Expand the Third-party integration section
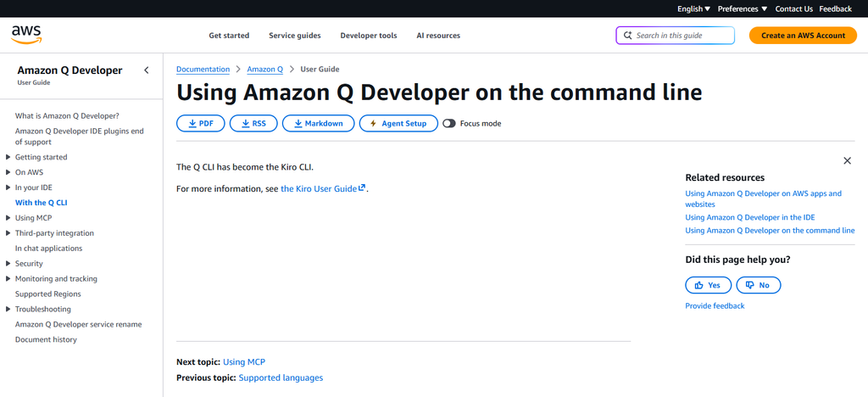This screenshot has height=397, width=868. tap(8, 233)
